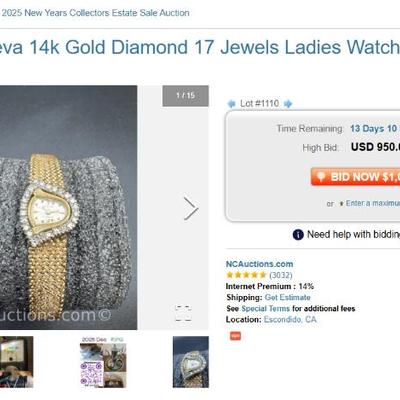Select the watch close-up thumbnail
Viewport: 400px width, 400px height.
coord(191,362)
